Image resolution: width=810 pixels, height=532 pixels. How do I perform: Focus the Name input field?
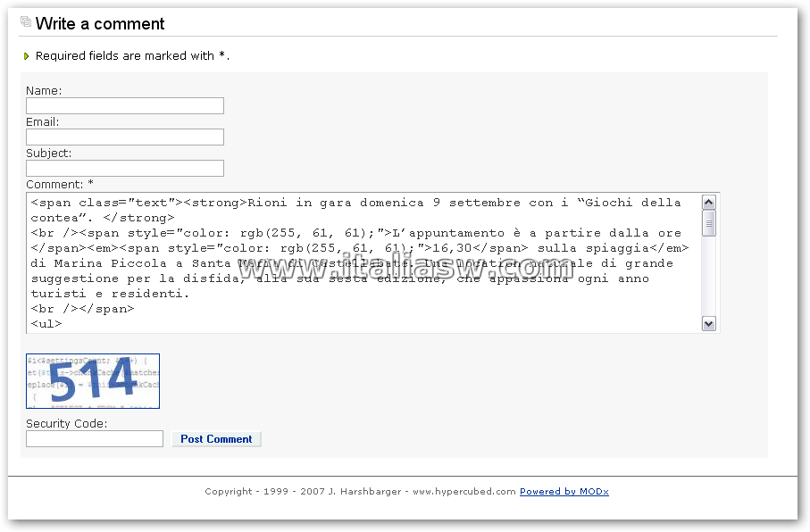pos(125,106)
